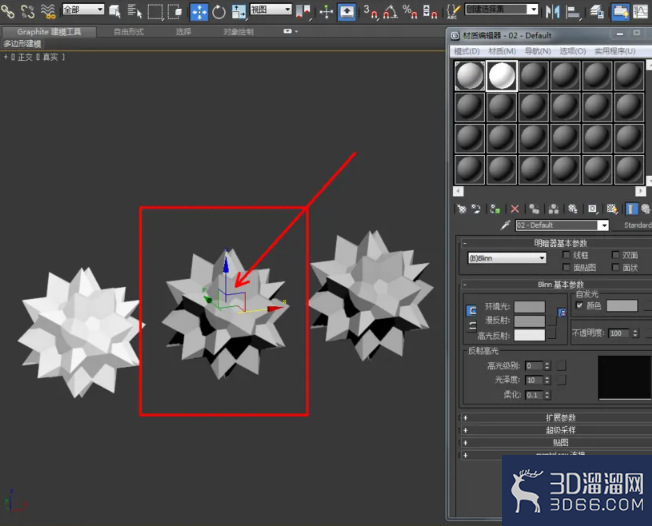Click the Unlink Selection tool

click(x=27, y=11)
